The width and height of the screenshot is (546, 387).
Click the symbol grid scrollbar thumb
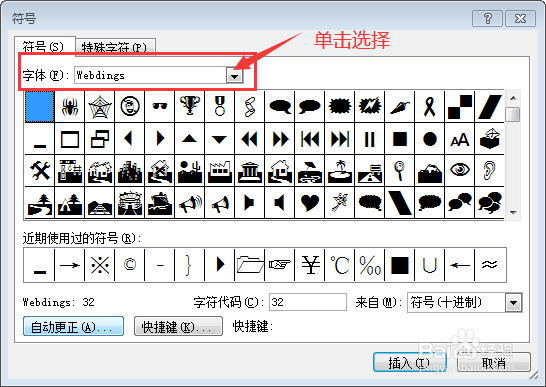[x=513, y=114]
